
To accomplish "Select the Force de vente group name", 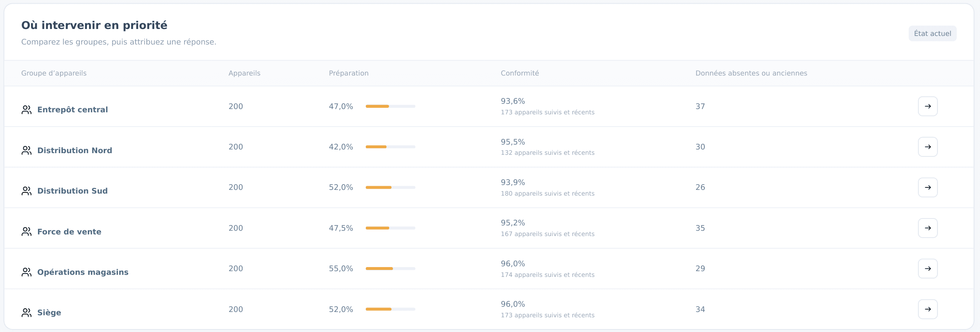I will pyautogui.click(x=69, y=232).
